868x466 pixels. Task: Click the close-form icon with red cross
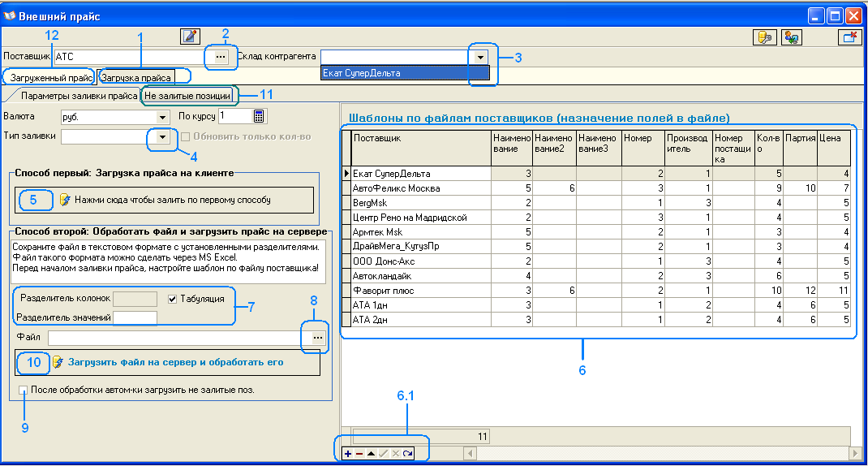point(849,37)
